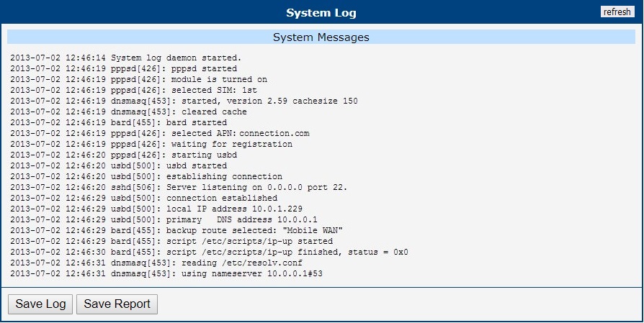Select the 'selected APN: connection.com' line

point(160,133)
